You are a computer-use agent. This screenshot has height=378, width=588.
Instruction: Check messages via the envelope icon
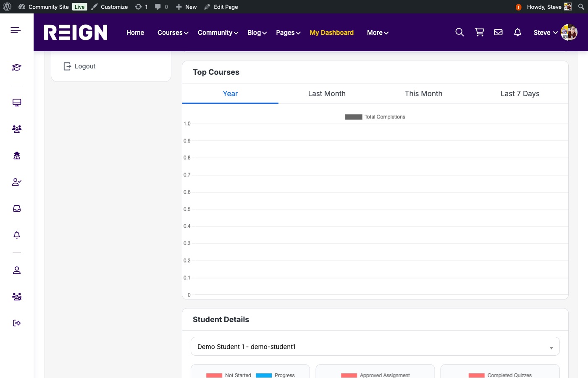coord(498,32)
